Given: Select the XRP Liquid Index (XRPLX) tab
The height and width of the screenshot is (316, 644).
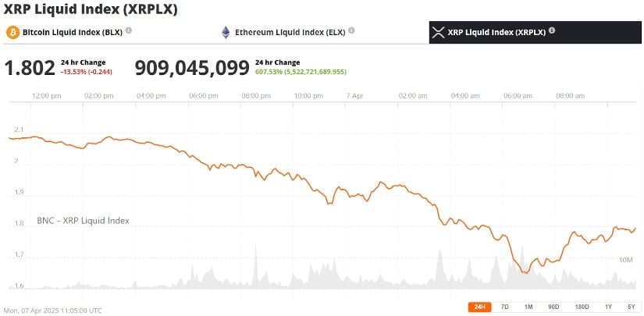Looking at the screenshot, I should coord(496,32).
